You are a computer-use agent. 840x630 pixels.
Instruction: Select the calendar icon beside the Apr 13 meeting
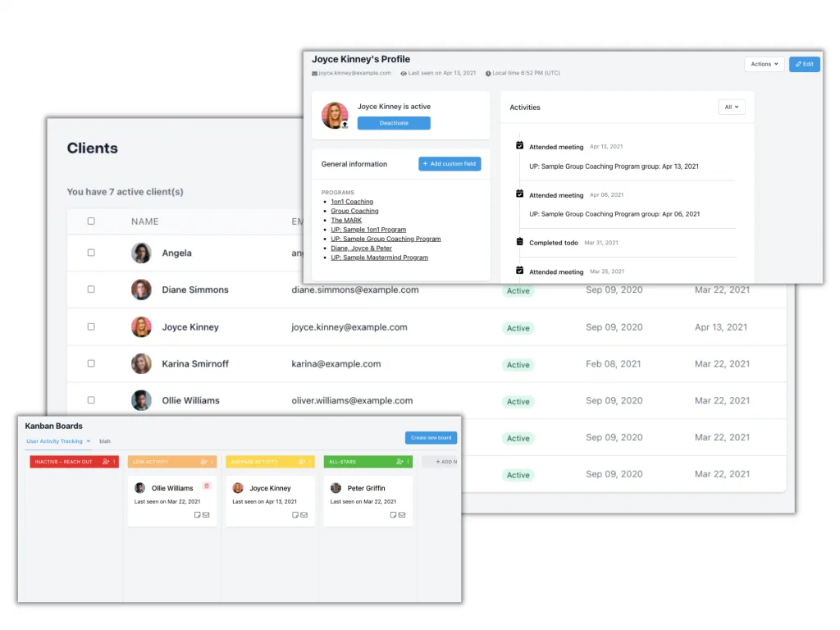519,146
